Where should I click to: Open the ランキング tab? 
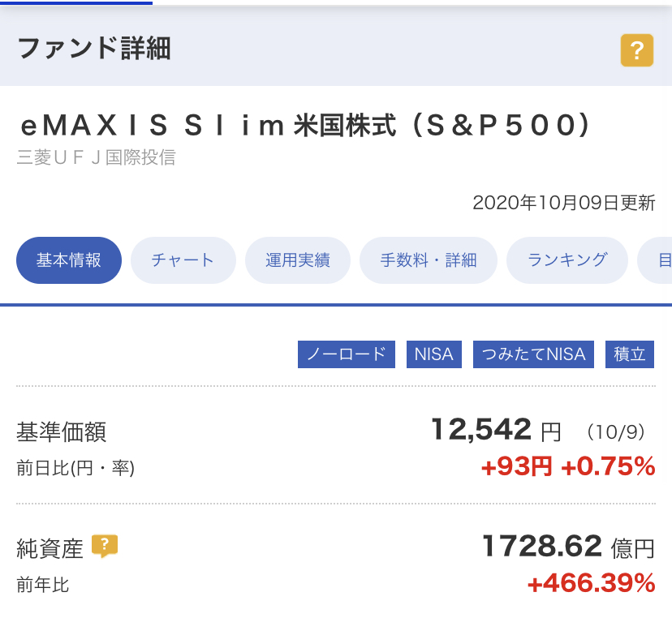tap(567, 260)
